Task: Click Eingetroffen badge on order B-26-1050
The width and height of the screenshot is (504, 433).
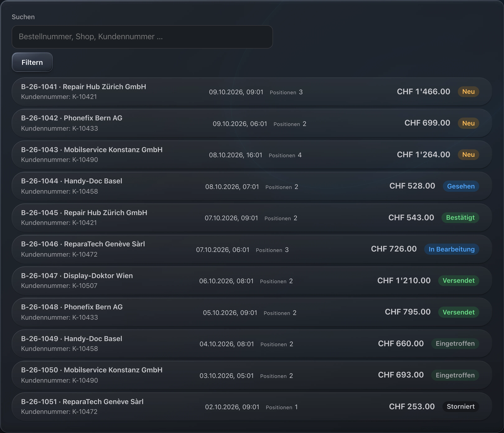Action: coord(455,375)
